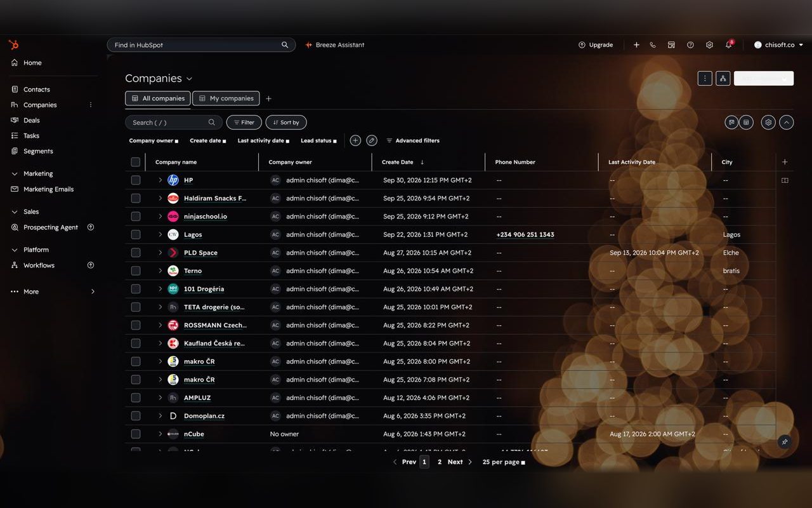Screen dimensions: 812x508
Task: Select the All companies tab
Action: tap(158, 98)
